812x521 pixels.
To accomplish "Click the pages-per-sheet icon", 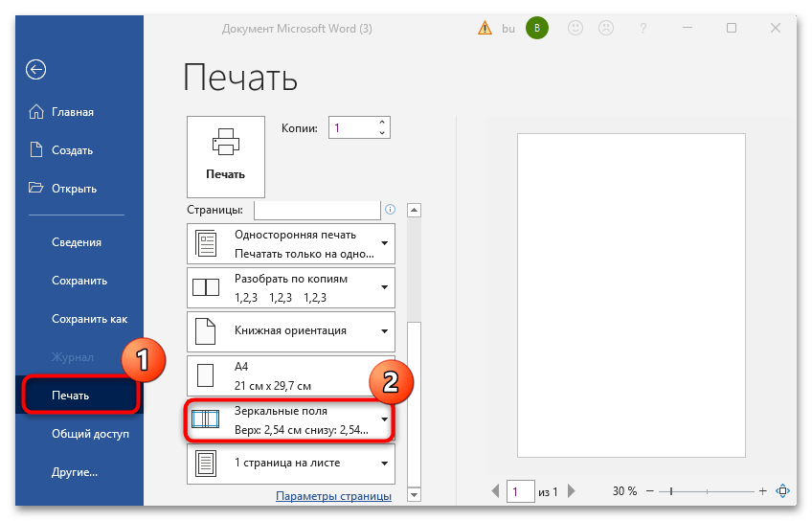I will [x=206, y=464].
